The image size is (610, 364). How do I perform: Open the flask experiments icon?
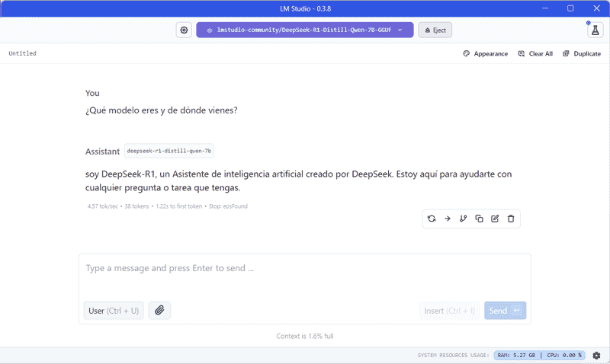click(595, 30)
